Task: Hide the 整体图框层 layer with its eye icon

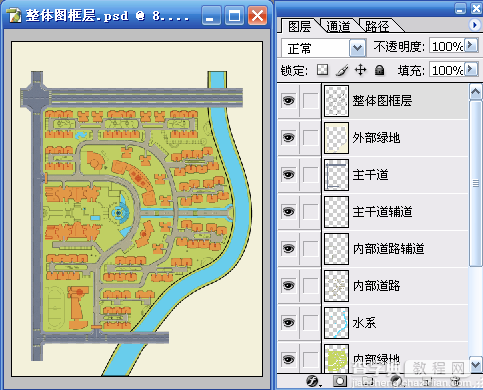Action: pos(288,101)
